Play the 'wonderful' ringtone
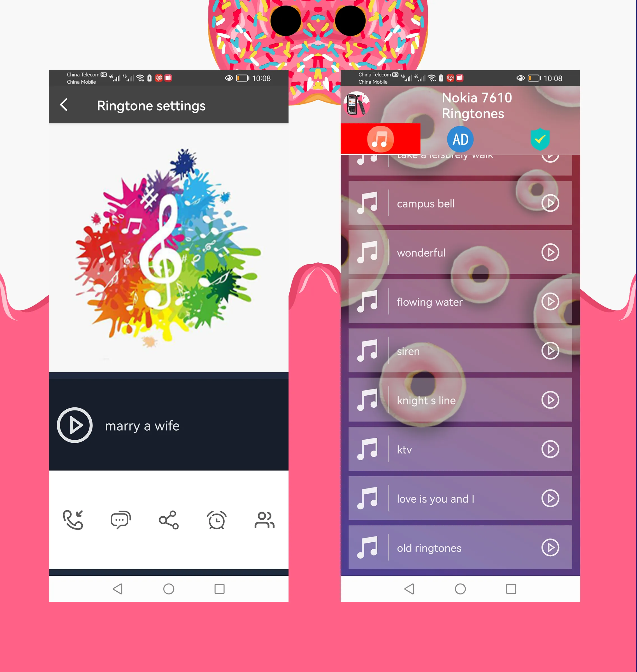 (550, 251)
